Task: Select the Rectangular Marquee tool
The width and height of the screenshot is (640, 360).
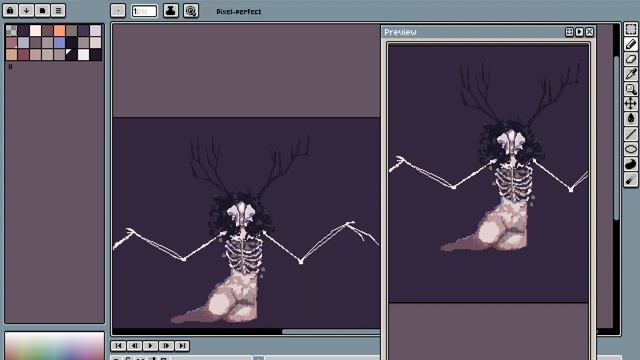Action: [631, 29]
